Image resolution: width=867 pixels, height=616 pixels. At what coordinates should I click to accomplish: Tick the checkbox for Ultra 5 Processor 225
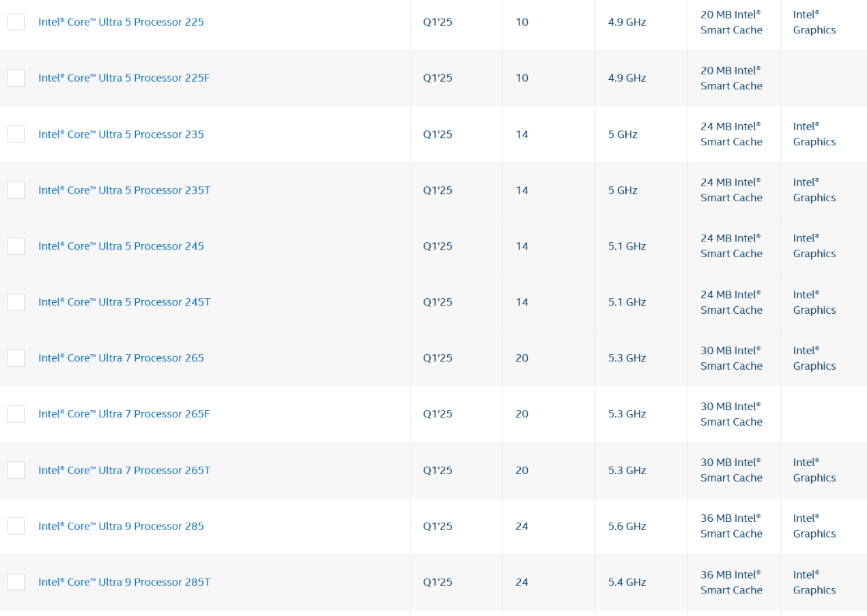click(16, 22)
